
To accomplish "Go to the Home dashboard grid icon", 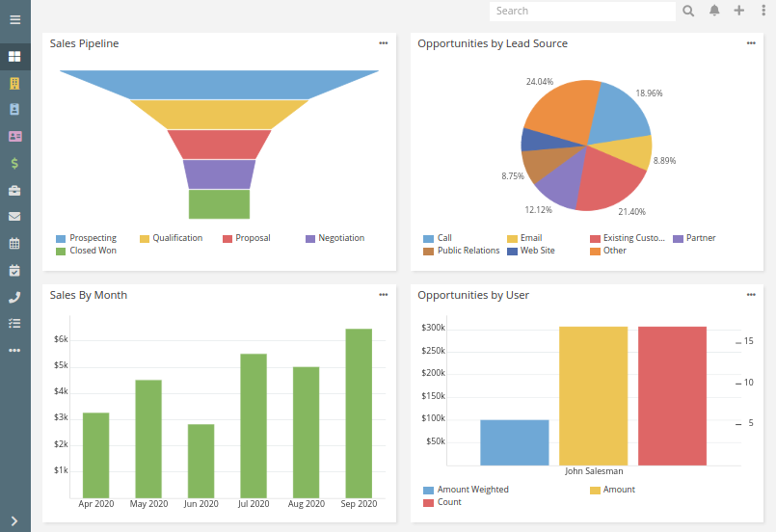I will [14, 57].
